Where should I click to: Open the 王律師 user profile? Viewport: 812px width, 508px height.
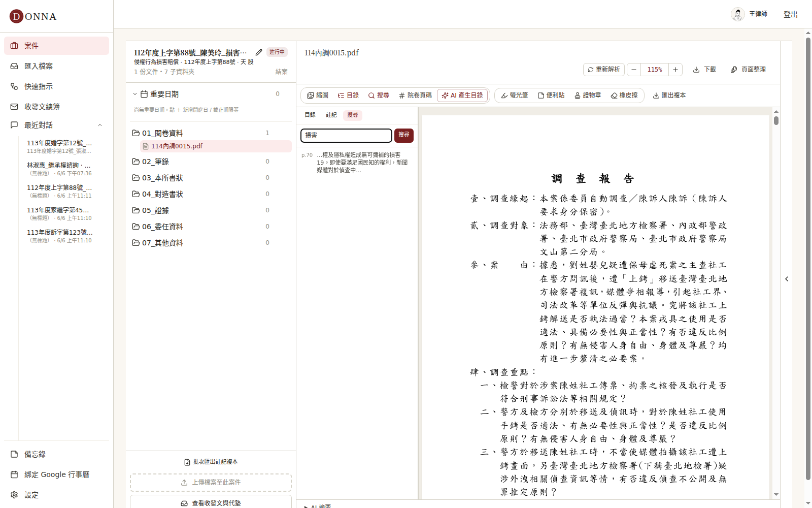click(x=749, y=14)
